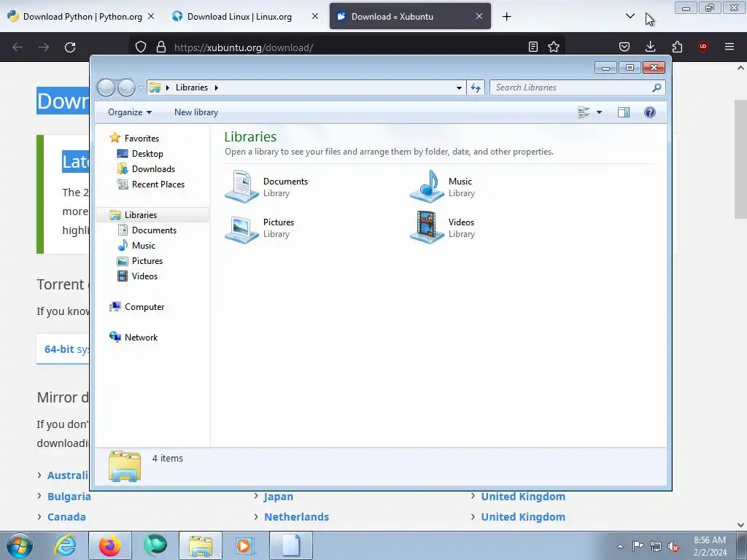Screen dimensions: 747x560
Task: Open Windows Media Player from taskbar
Action: (246, 545)
